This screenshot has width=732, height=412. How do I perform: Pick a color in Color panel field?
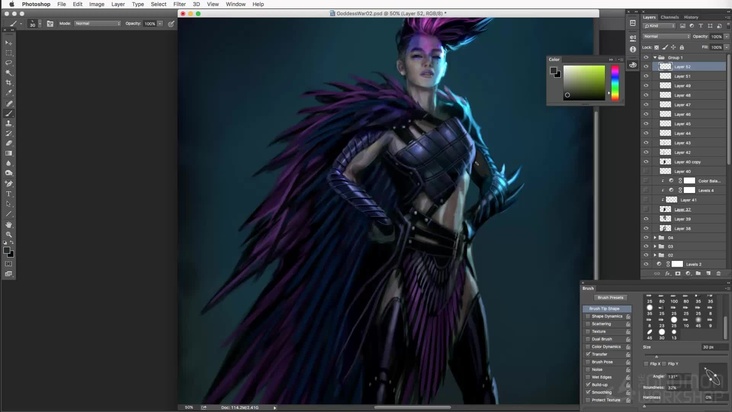click(x=584, y=83)
